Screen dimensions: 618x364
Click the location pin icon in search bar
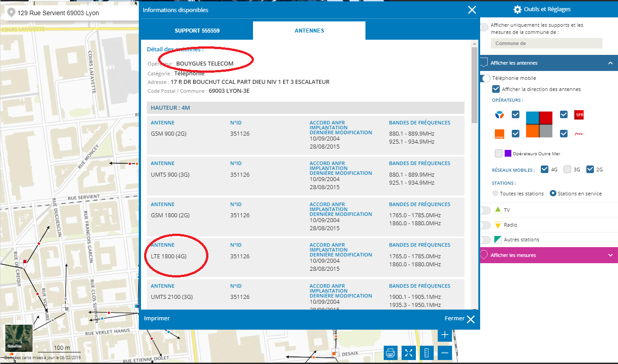pyautogui.click(x=11, y=13)
